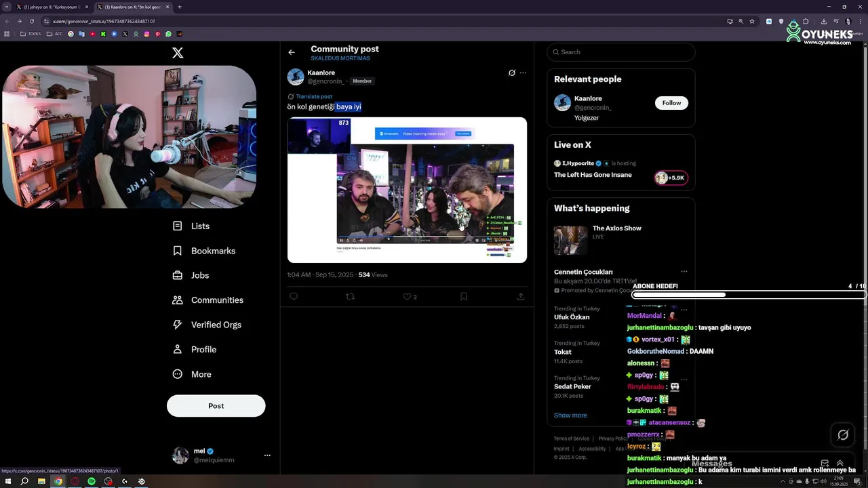Screen dimensions: 868x488
Task: Open the post's attached image
Action: (x=407, y=190)
